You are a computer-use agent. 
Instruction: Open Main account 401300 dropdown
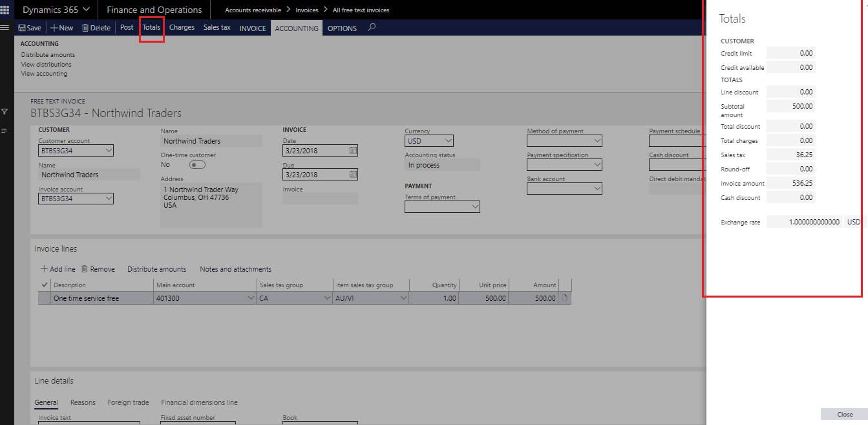[x=251, y=298]
